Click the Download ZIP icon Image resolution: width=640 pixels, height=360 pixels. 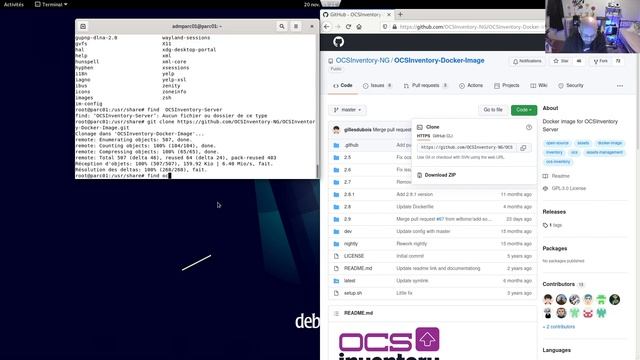tap(420, 175)
